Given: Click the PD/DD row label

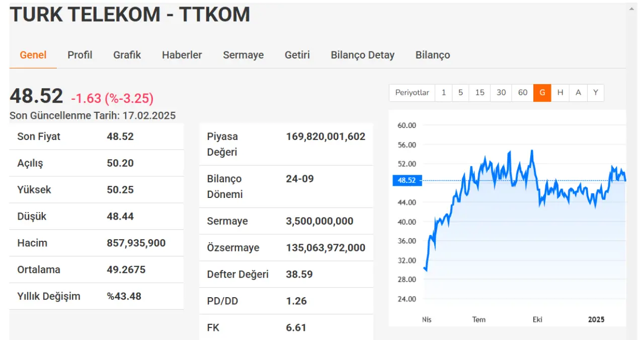Looking at the screenshot, I should 222,301.
